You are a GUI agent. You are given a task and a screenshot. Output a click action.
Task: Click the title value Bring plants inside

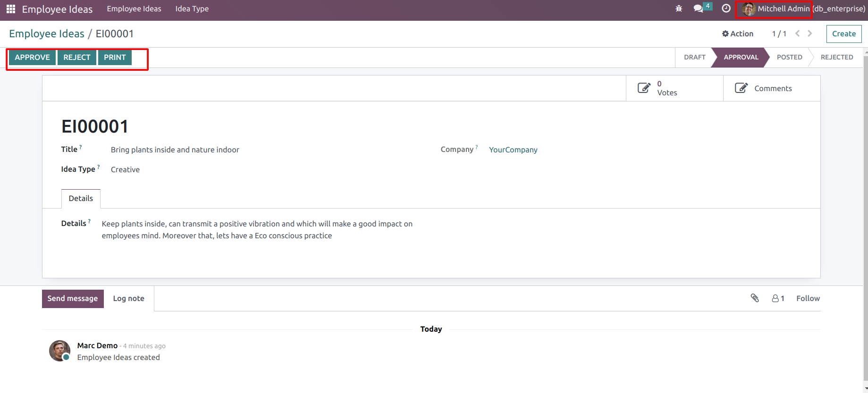coord(175,150)
